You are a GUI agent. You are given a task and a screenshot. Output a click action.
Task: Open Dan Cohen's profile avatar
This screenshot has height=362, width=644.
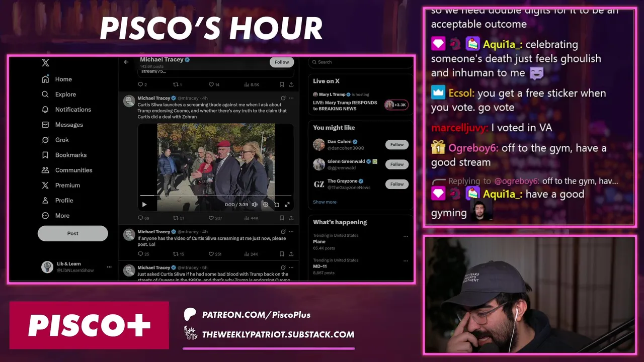(x=319, y=145)
